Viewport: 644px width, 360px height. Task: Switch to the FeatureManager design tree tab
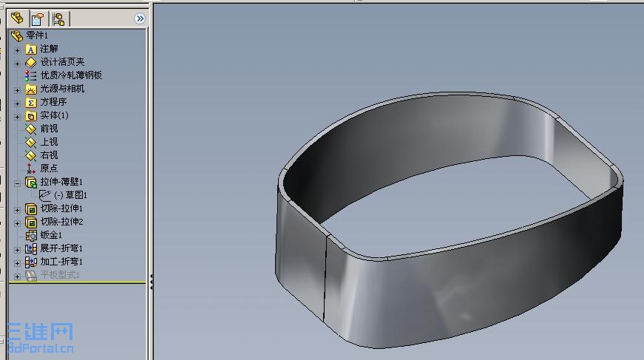coord(17,18)
